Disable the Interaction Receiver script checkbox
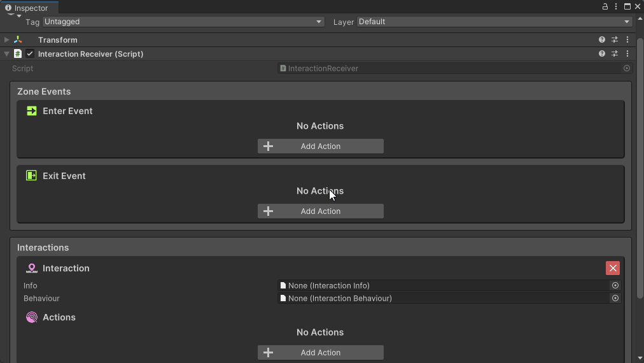This screenshot has width=644, height=363. pos(30,54)
